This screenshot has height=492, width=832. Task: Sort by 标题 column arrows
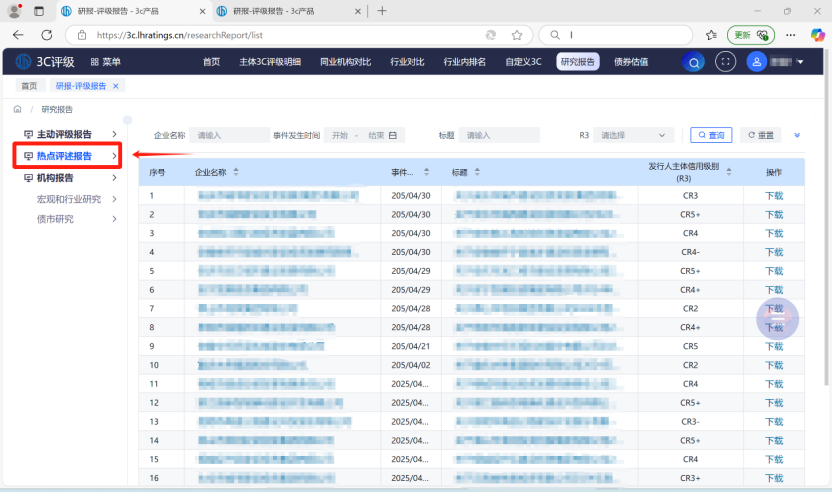tap(477, 172)
